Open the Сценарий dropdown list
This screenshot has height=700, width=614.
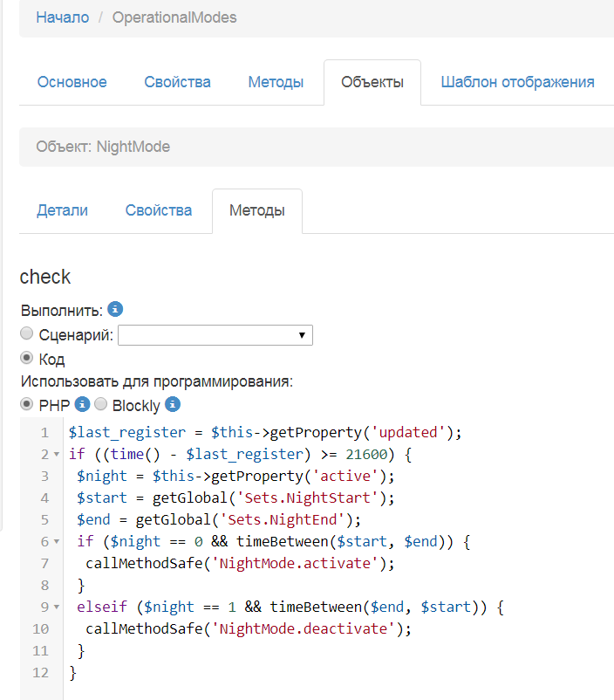pos(215,335)
